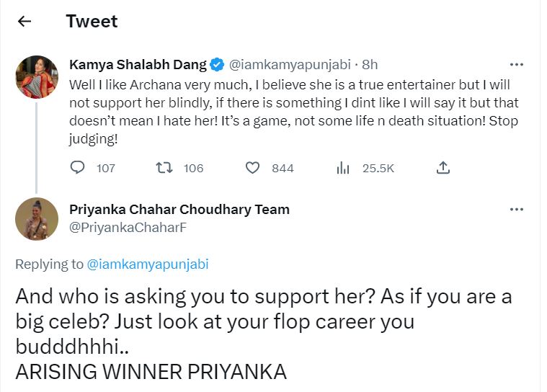This screenshot has height=392, width=547.
Task: Click the blue verified badge
Action: [218, 65]
